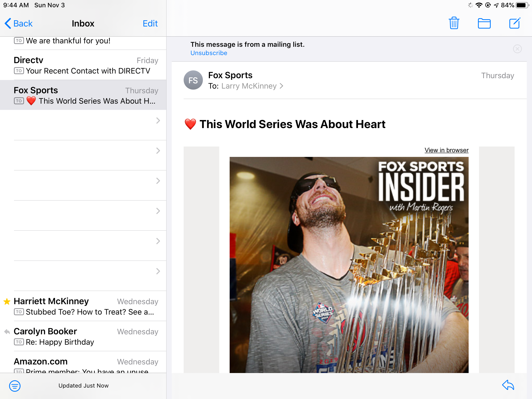Tap the star flag beside Harriett McKinney

click(x=7, y=301)
